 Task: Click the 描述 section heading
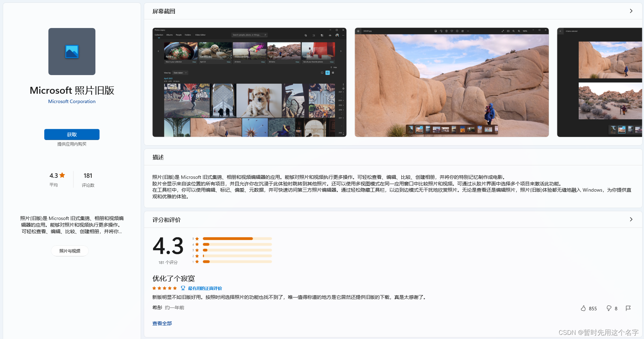158,157
